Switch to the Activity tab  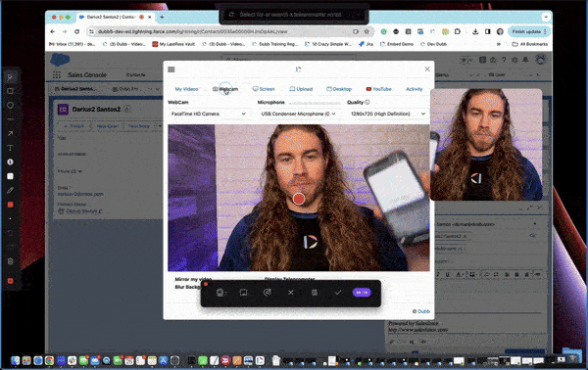click(x=414, y=89)
